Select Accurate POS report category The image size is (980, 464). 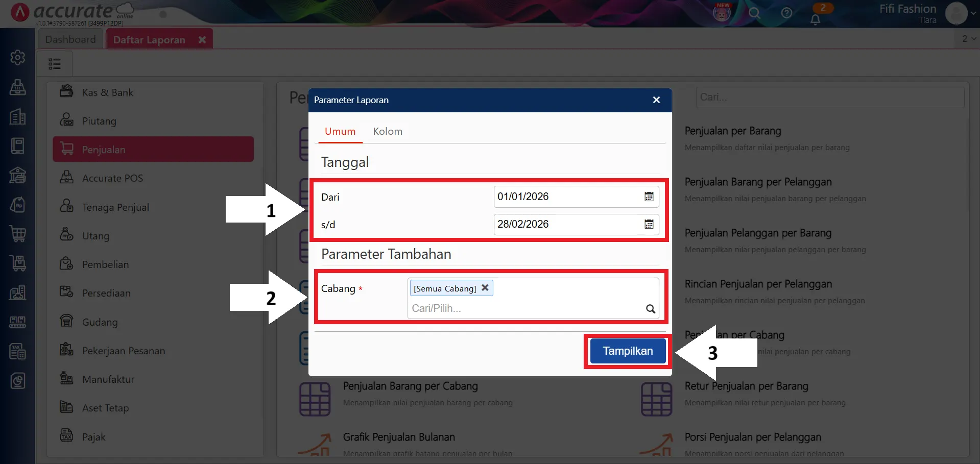[x=153, y=178]
